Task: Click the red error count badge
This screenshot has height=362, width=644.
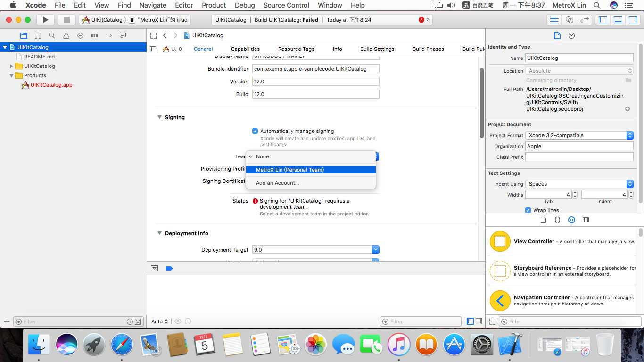Action: pos(423,20)
